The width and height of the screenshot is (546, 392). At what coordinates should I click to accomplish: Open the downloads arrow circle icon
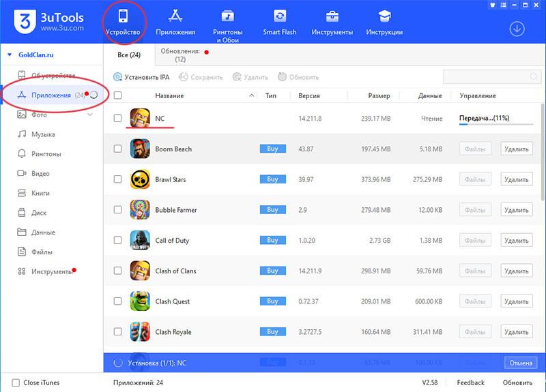pos(517,29)
